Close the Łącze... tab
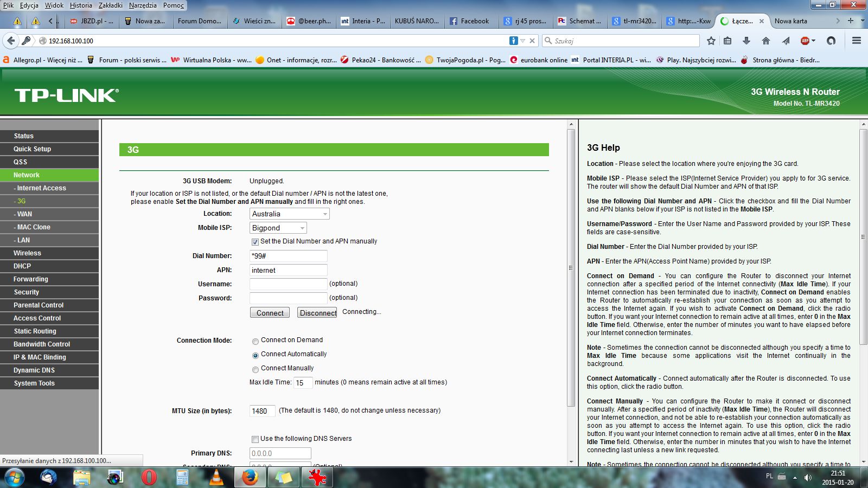This screenshot has width=868, height=488. (762, 21)
